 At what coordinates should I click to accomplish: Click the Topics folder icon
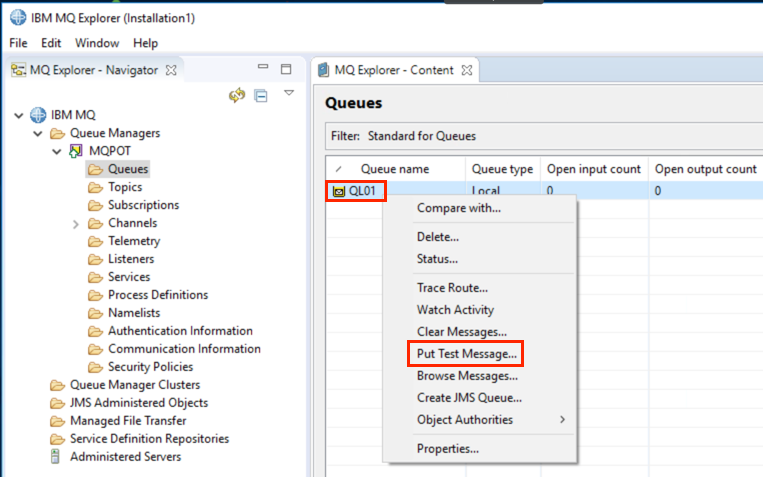tap(95, 187)
